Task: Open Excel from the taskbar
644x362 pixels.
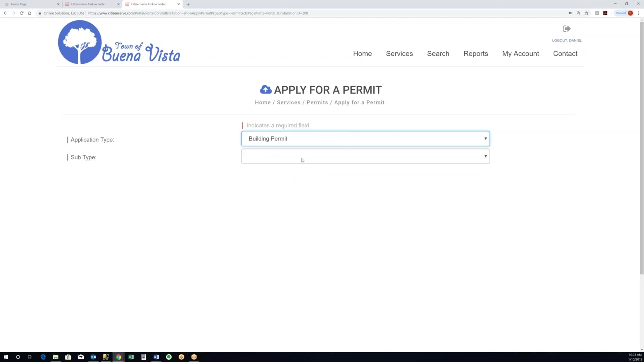Action: click(131, 357)
